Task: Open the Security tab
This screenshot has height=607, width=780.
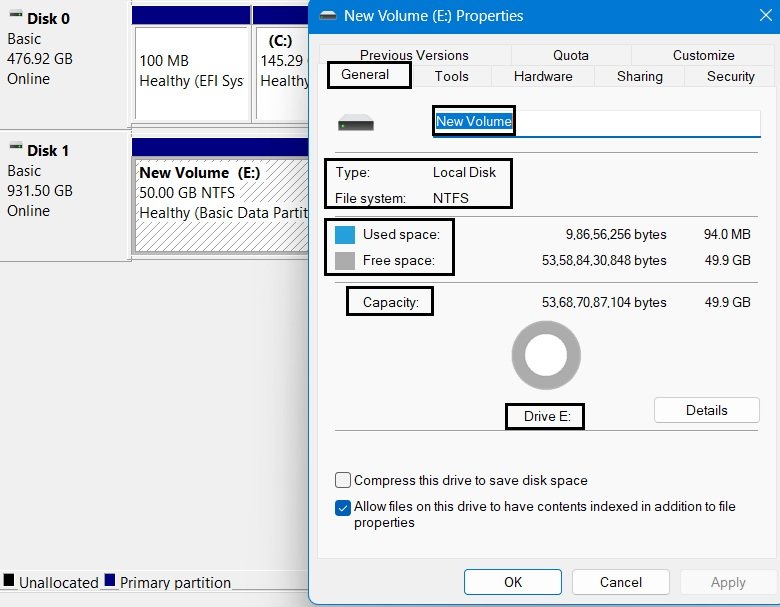Action: tap(730, 76)
